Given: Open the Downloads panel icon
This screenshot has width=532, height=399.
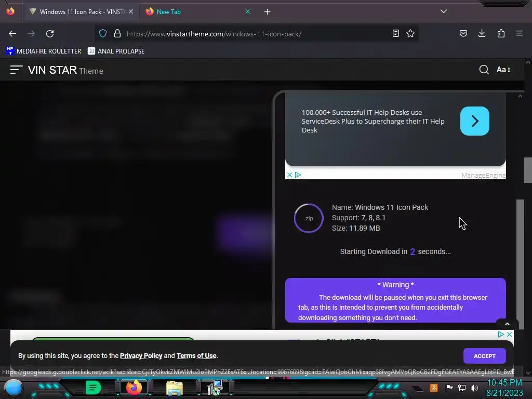Looking at the screenshot, I should (x=482, y=33).
